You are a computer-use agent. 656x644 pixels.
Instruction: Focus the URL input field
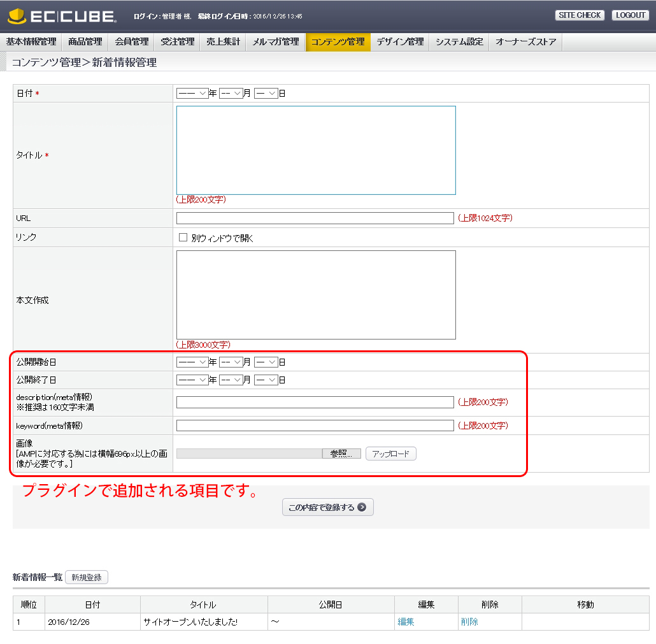tap(315, 218)
